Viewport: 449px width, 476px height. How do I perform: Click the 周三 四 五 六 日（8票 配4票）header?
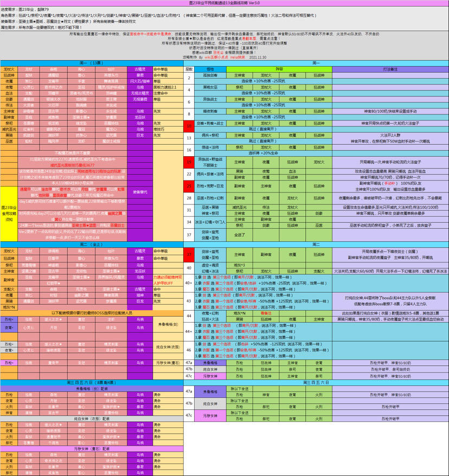(92, 383)
